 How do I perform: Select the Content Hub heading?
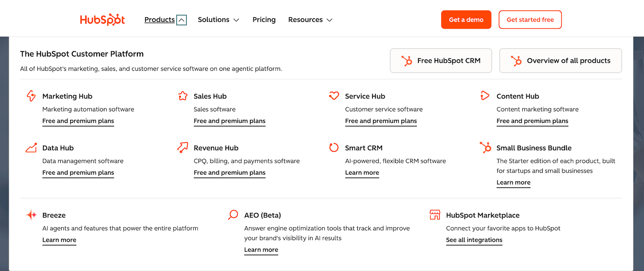518,96
